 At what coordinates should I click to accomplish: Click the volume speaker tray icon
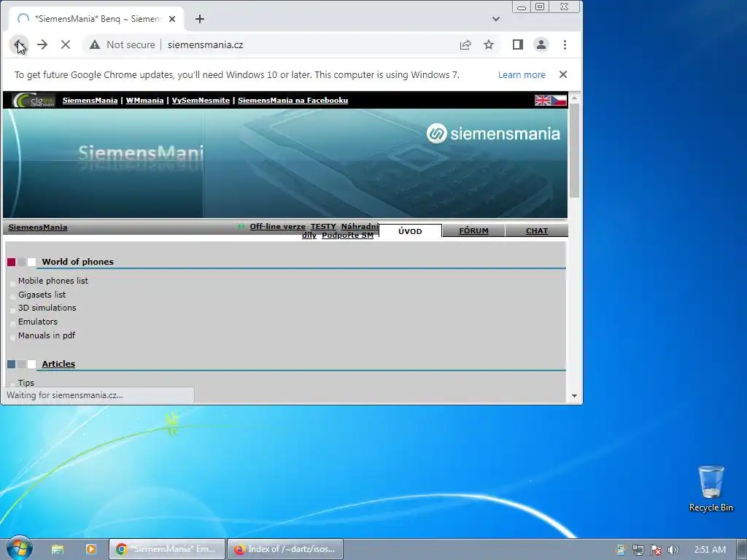[x=673, y=550]
